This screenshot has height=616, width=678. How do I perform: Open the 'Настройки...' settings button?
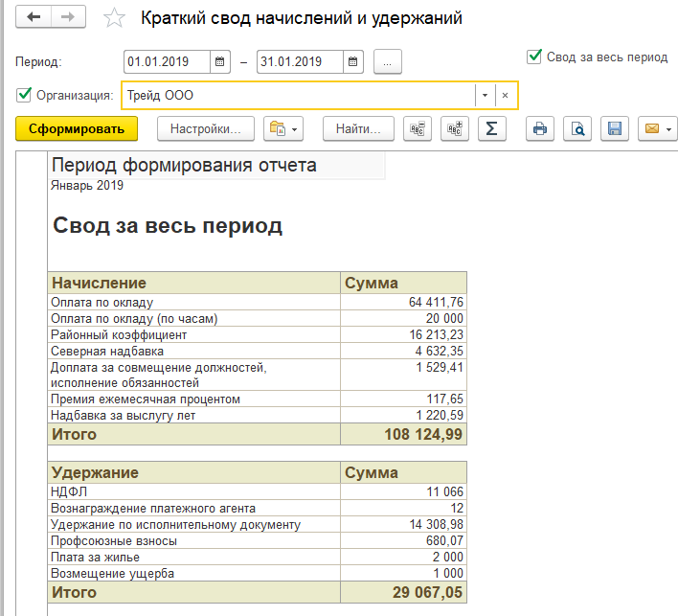(x=205, y=128)
